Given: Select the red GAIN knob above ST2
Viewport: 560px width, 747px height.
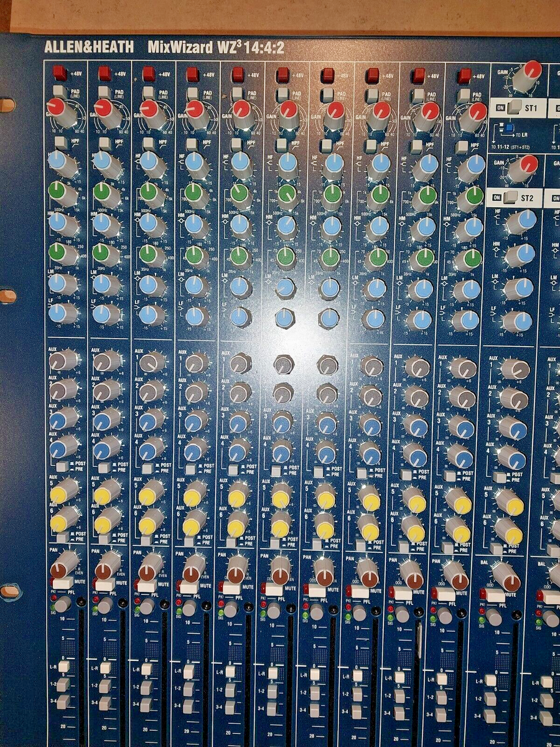Looking at the screenshot, I should (x=525, y=167).
